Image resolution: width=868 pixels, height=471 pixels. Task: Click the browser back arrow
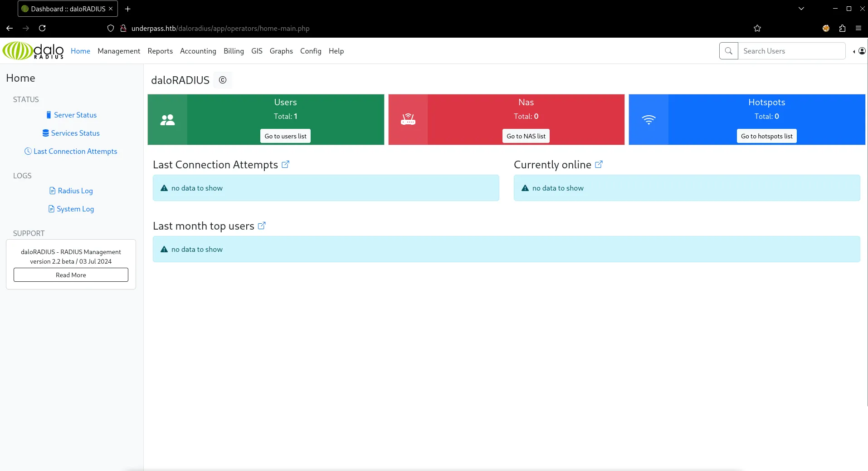pyautogui.click(x=10, y=28)
